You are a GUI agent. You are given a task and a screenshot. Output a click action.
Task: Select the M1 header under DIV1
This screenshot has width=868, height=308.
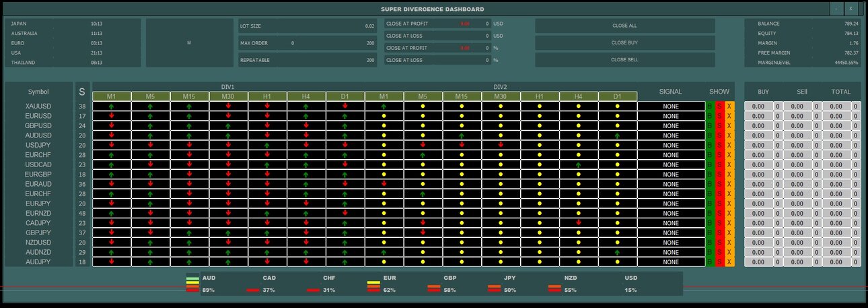[112, 96]
